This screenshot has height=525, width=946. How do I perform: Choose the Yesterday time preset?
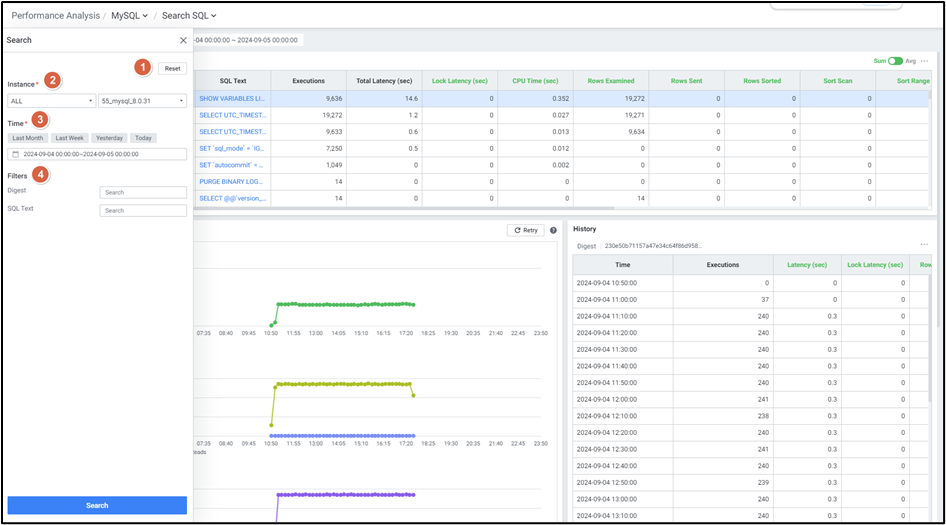(109, 138)
